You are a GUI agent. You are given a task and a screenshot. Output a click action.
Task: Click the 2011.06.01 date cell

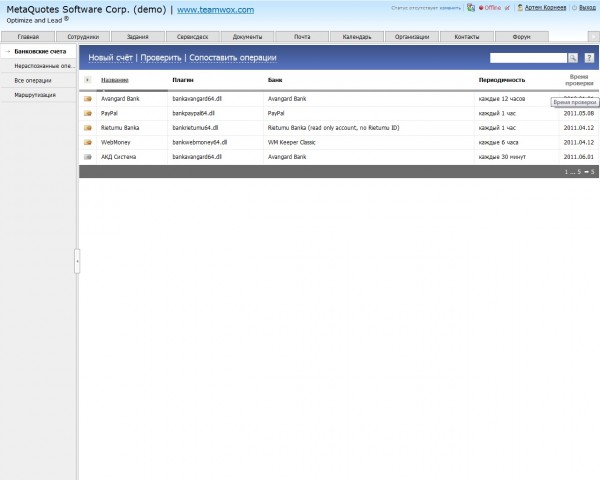pos(579,157)
